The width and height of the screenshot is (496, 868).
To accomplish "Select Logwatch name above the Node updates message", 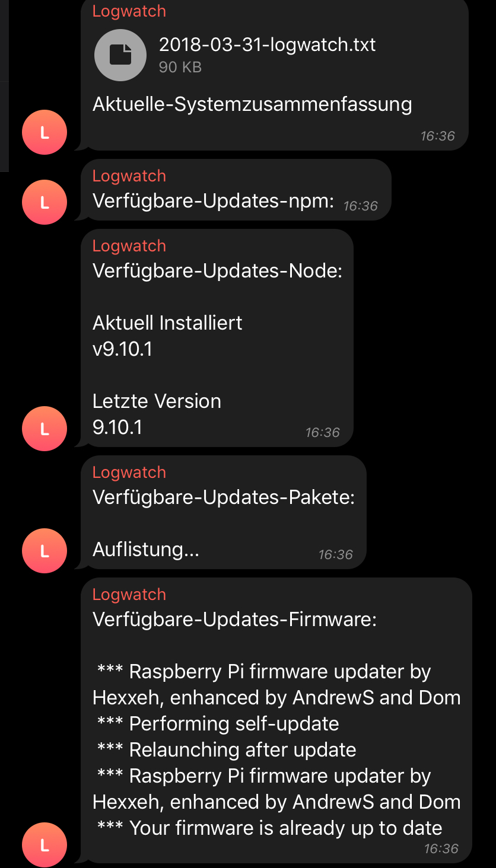I will coord(129,246).
